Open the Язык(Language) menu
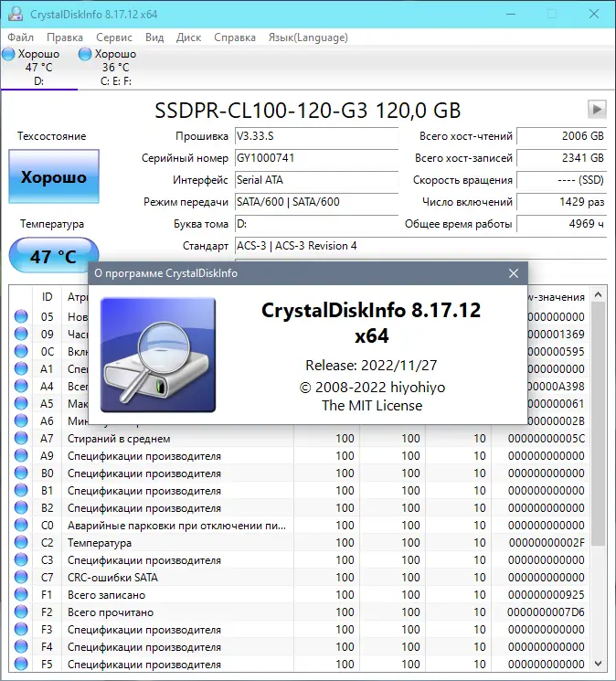This screenshot has height=681, width=616. tap(308, 37)
